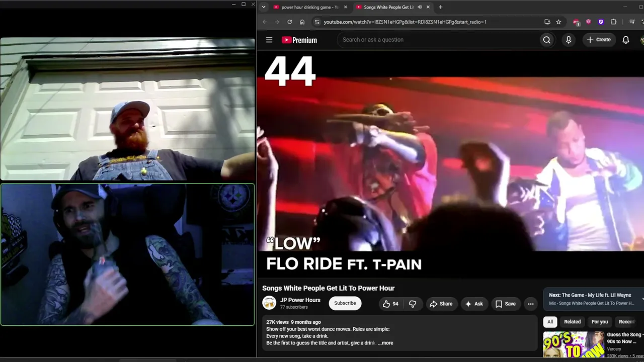644x362 pixels.
Task: Minimize the webcam call window
Action: click(234, 5)
